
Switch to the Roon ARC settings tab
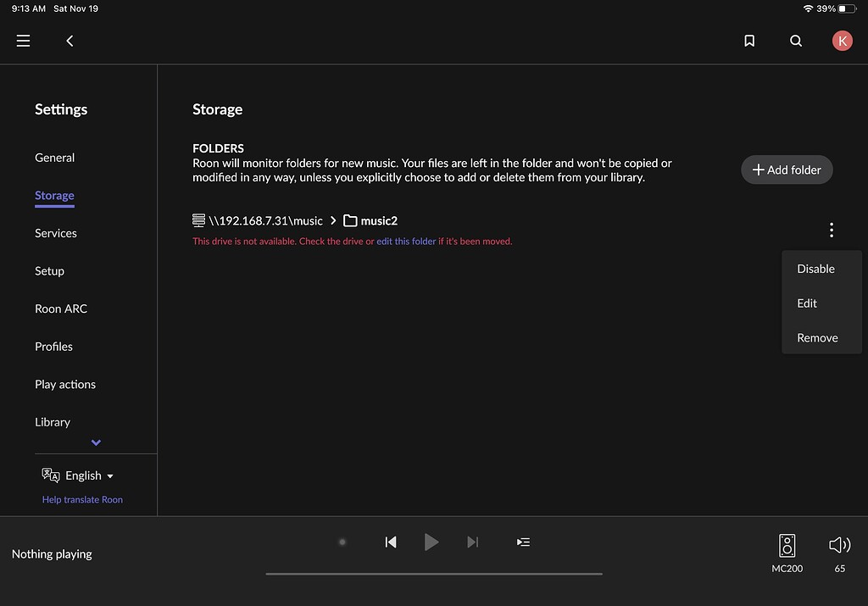tap(60, 309)
